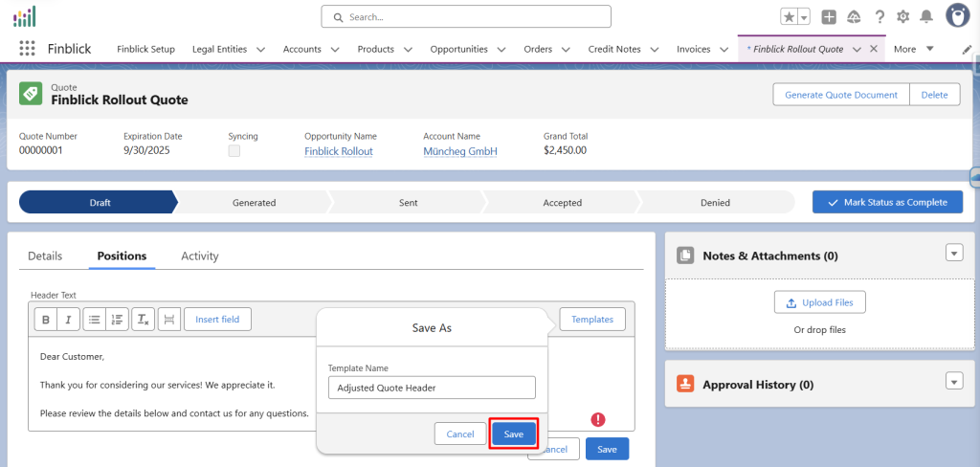Apply italic formatting in Header Text
Image resolution: width=980 pixels, height=467 pixels.
[x=64, y=320]
